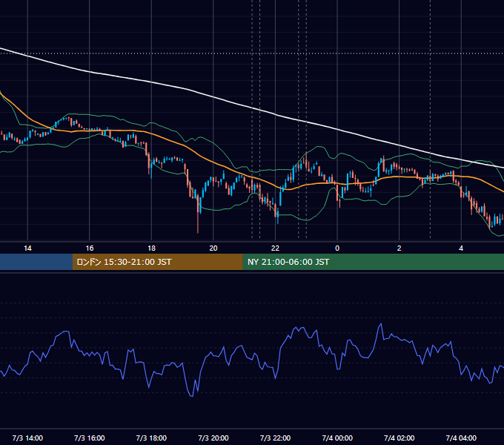Click the blue session bar before ロンドン
This screenshot has height=445, width=504.
point(36,262)
